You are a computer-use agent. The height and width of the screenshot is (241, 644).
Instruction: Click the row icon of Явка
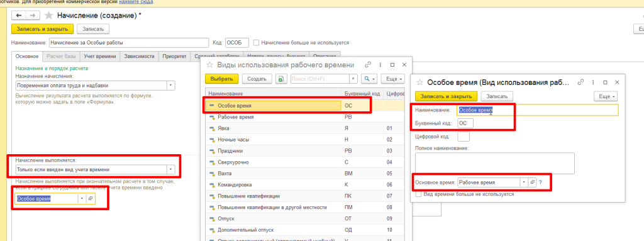(213, 129)
